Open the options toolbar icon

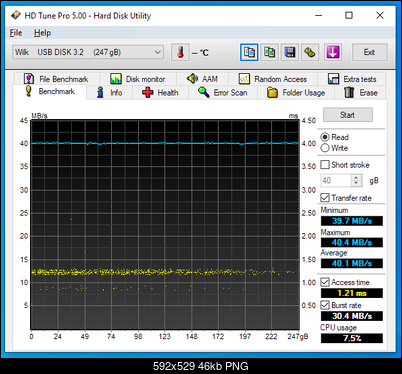point(310,52)
